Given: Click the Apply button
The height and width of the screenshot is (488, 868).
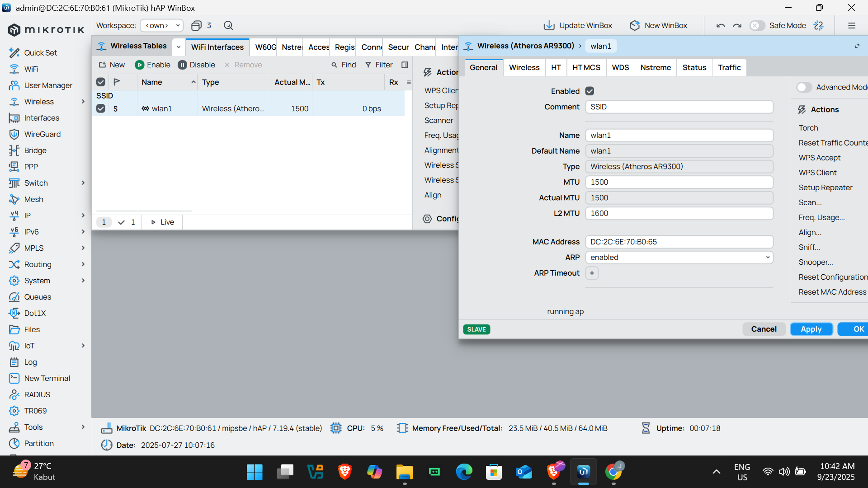Looking at the screenshot, I should (x=811, y=329).
